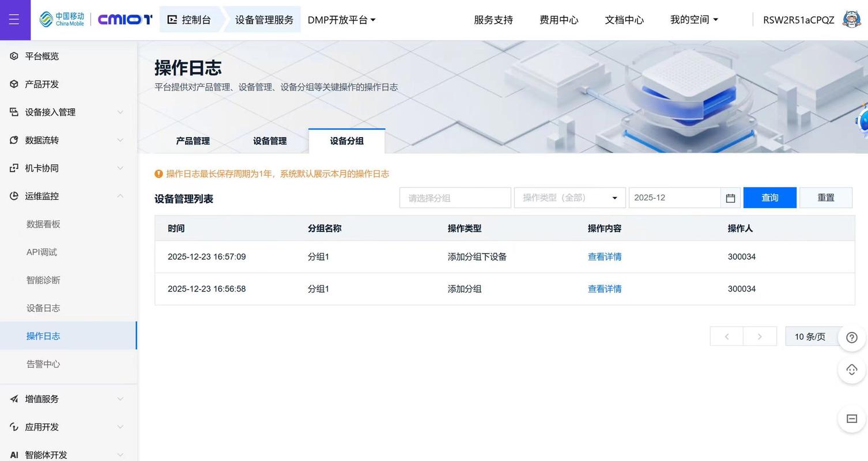868x461 pixels.
Task: Open 查看详情 for the 添加分组 record
Action: pos(604,289)
